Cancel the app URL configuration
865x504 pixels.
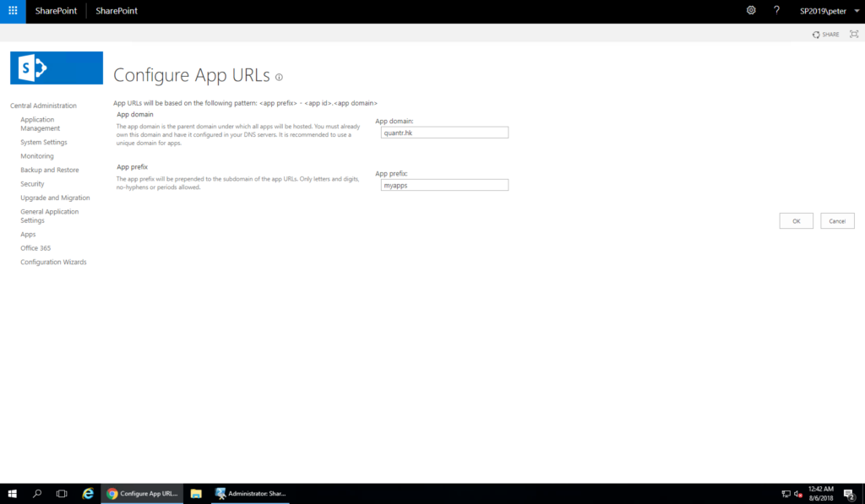[837, 221]
